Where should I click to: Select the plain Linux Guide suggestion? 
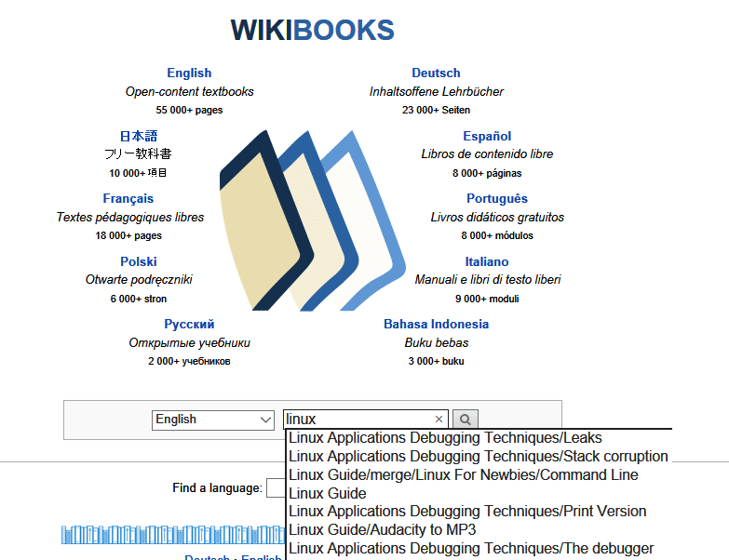click(328, 494)
